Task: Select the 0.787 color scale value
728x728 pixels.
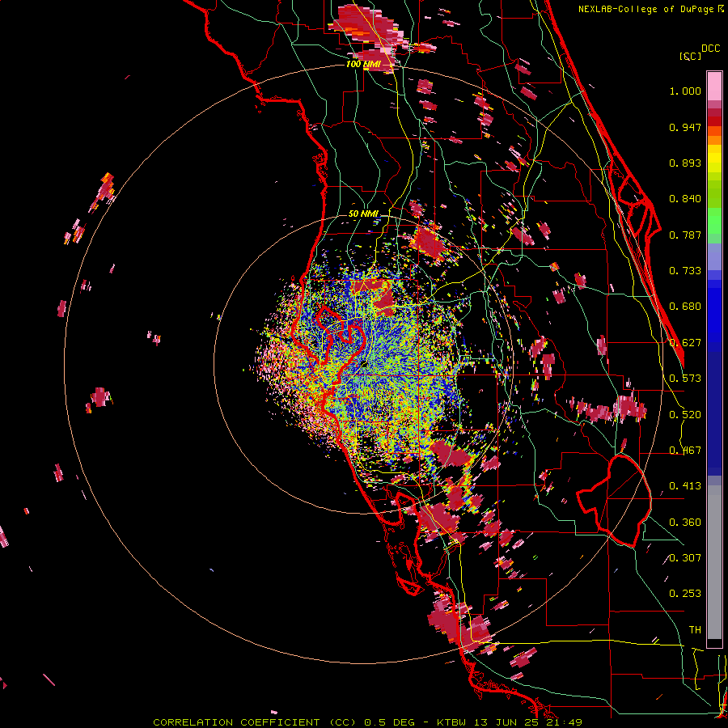Action: click(685, 235)
